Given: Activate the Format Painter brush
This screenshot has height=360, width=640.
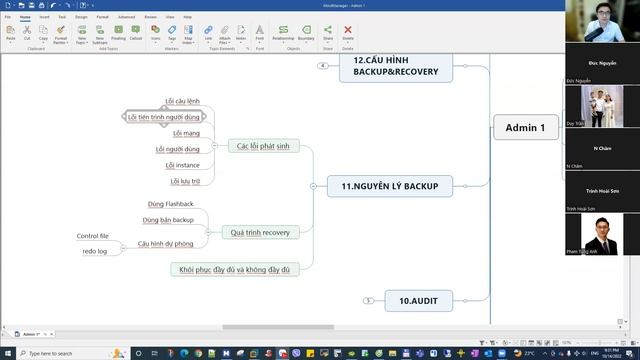Looking at the screenshot, I should coord(60,30).
